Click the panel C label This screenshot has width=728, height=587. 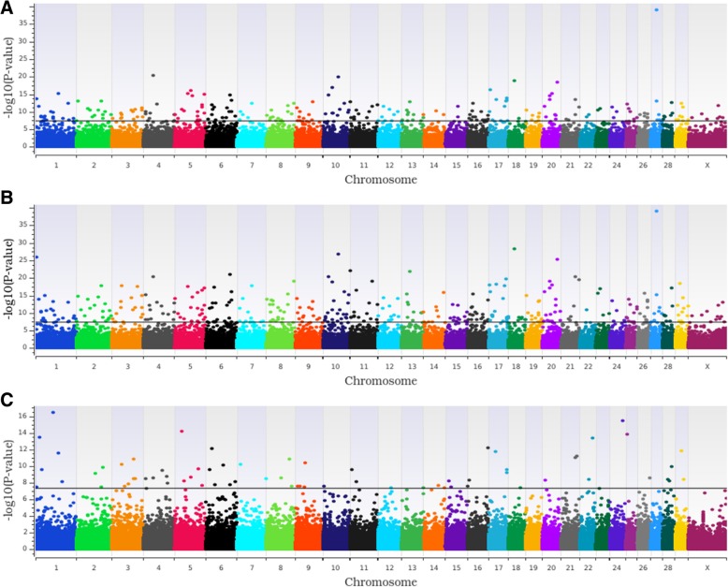tap(7, 397)
